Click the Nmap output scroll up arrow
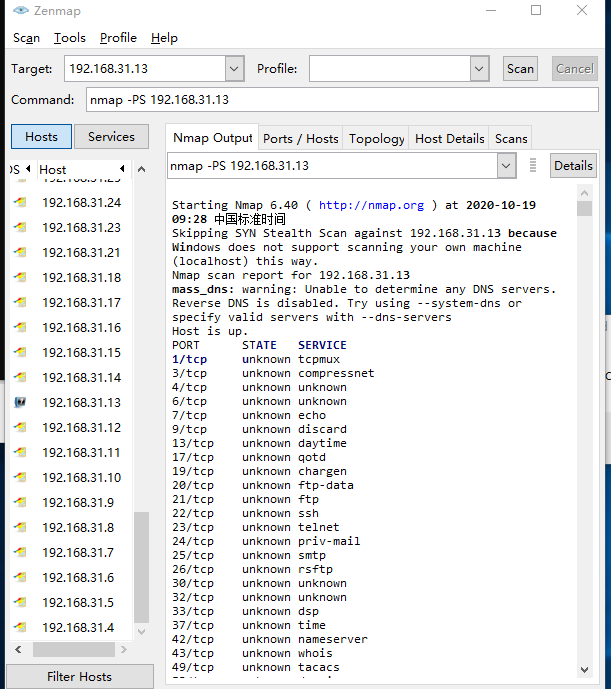This screenshot has height=689, width=611. (x=584, y=193)
